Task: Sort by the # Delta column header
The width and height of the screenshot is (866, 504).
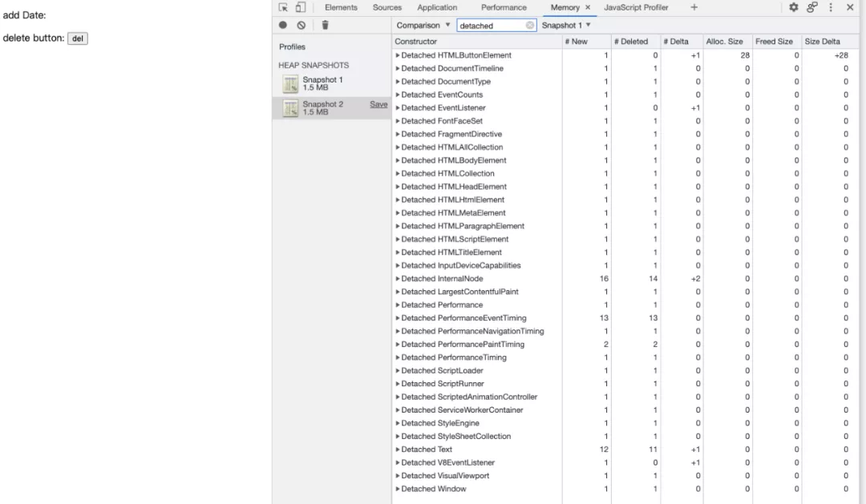Action: click(x=682, y=42)
